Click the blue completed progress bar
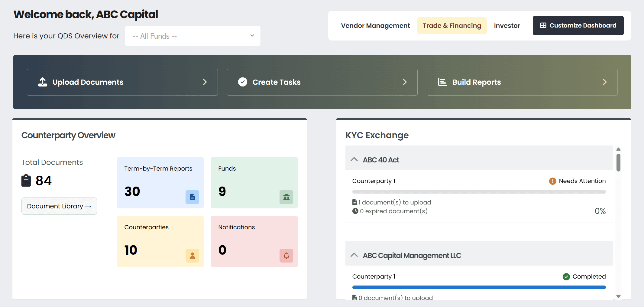 (479, 287)
